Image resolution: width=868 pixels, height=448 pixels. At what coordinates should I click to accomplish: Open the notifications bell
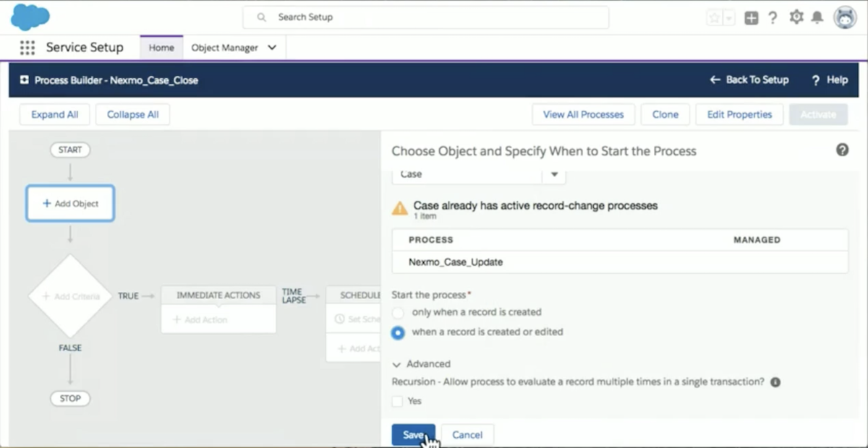coord(817,17)
